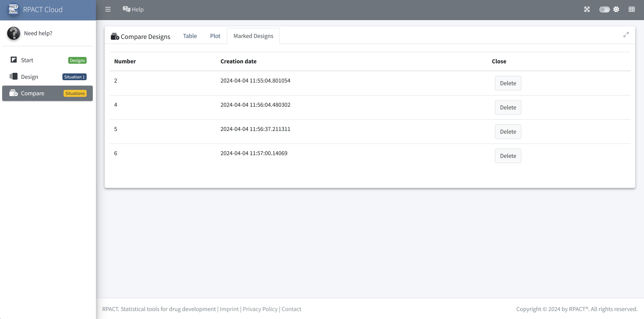Viewport: 644px width, 319px height.
Task: Click the sun brightness icon
Action: click(x=616, y=9)
